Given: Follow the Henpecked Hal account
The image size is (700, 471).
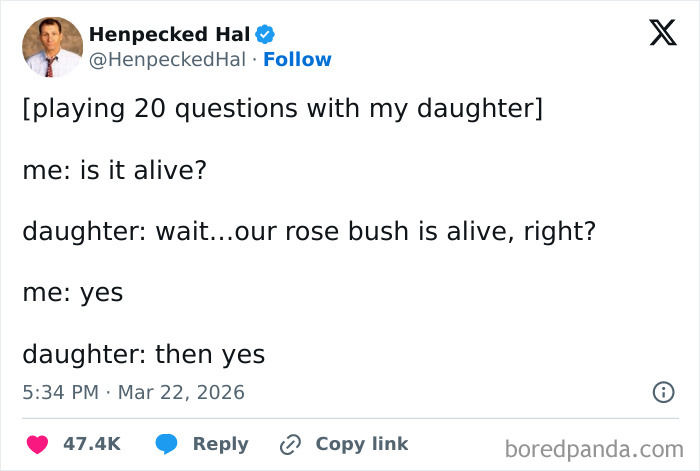Looking at the screenshot, I should pos(297,60).
